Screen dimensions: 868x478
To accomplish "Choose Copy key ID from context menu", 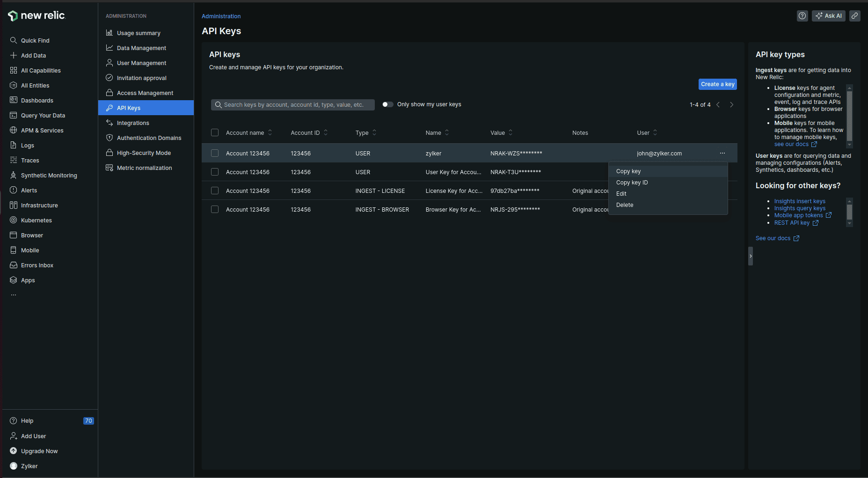I will [632, 183].
